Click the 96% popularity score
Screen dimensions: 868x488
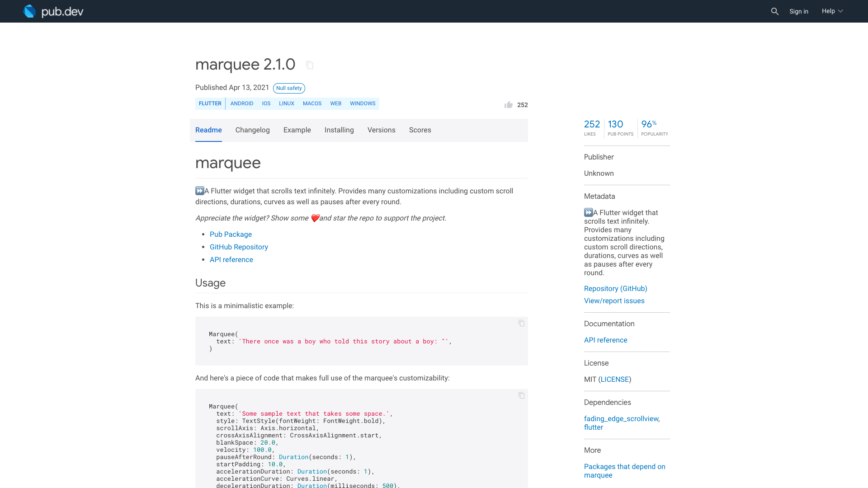click(x=649, y=124)
